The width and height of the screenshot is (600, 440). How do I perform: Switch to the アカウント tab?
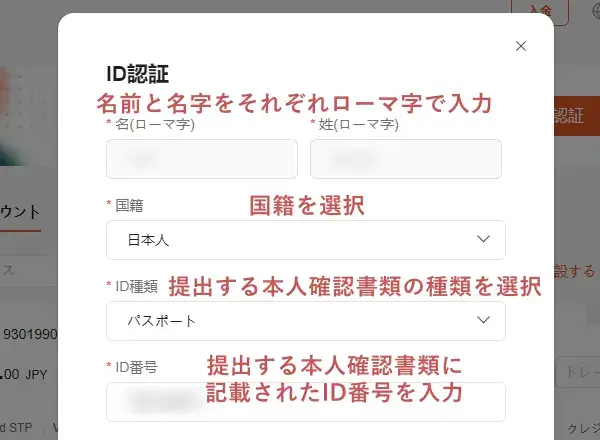pyautogui.click(x=20, y=212)
